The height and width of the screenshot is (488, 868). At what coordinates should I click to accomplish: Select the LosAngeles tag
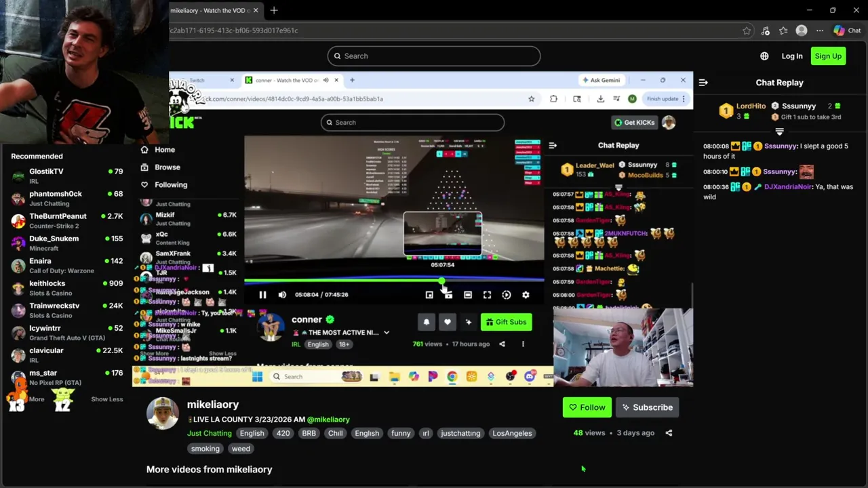(x=512, y=433)
